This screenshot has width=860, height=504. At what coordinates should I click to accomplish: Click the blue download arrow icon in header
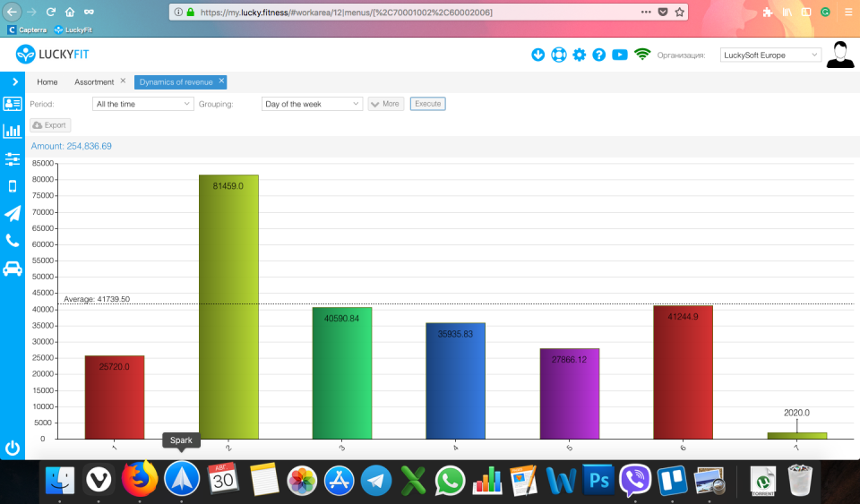point(537,55)
